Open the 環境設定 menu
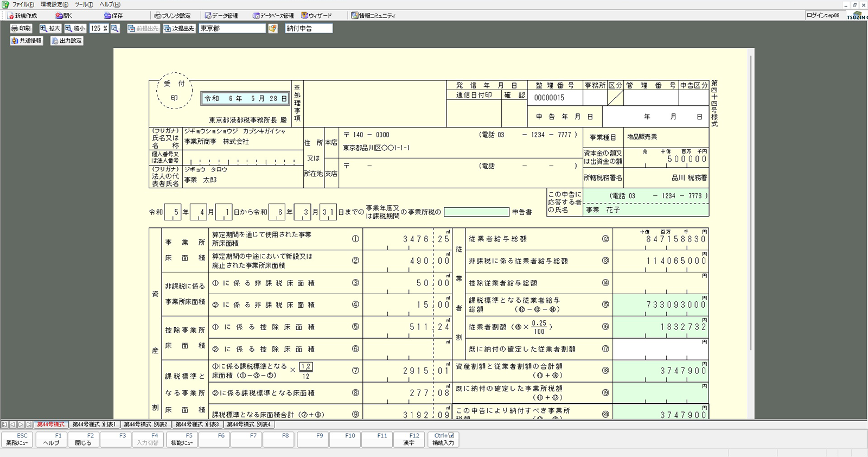Image resolution: width=868 pixels, height=457 pixels. pyautogui.click(x=54, y=4)
